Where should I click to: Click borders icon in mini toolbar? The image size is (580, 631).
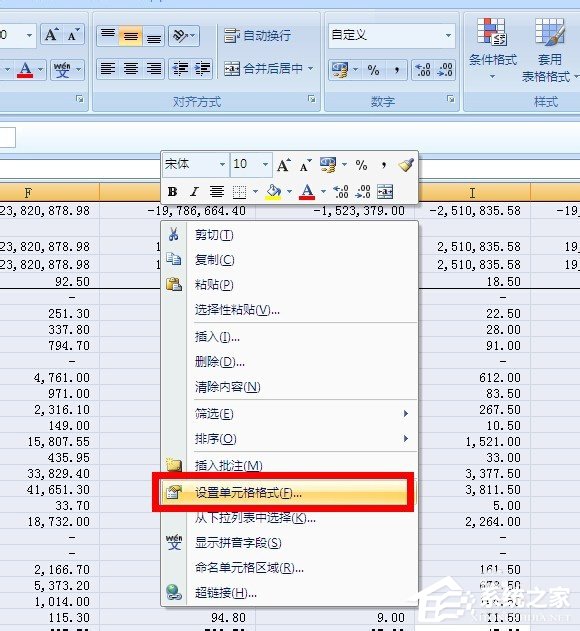tap(239, 192)
